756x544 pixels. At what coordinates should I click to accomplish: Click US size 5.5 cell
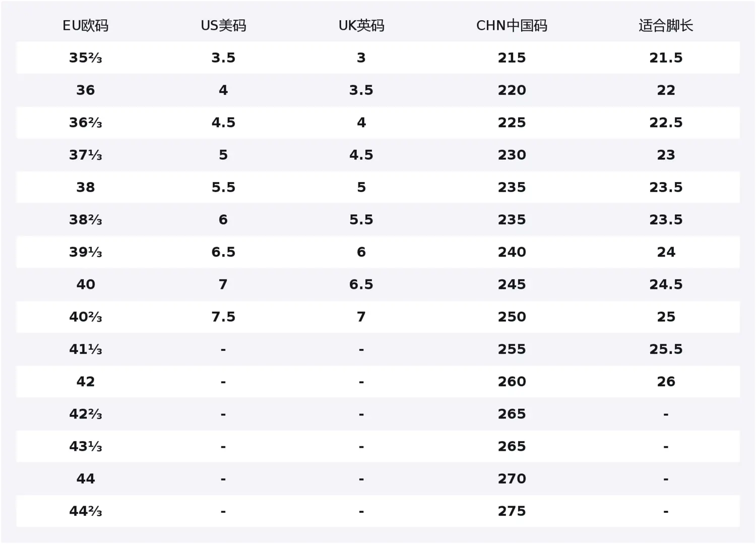coord(223,188)
